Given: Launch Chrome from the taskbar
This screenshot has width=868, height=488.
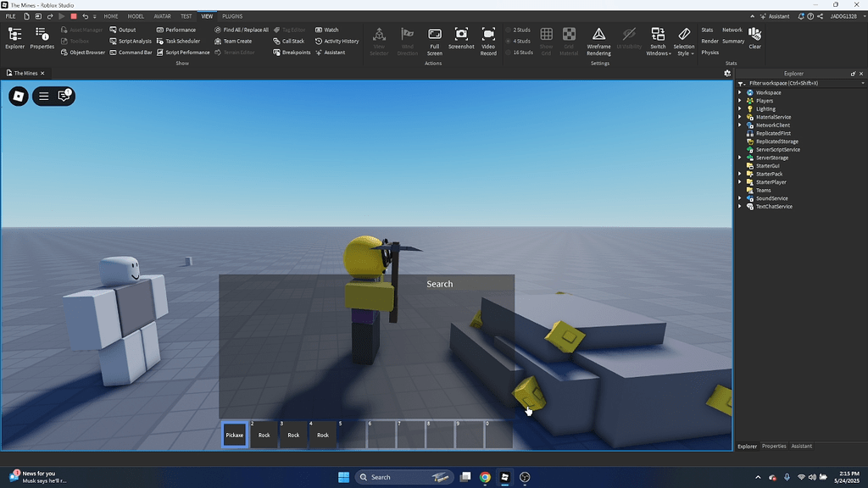Looking at the screenshot, I should (484, 476).
